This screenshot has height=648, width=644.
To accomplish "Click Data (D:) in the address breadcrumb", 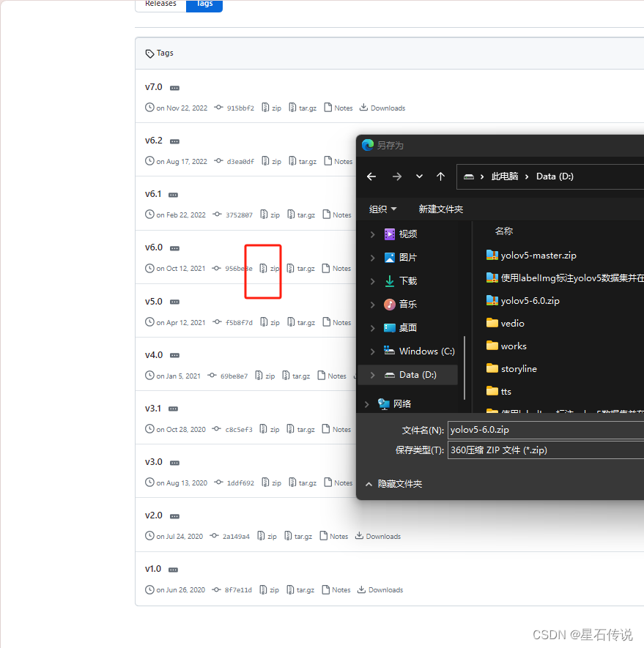I will [x=555, y=176].
